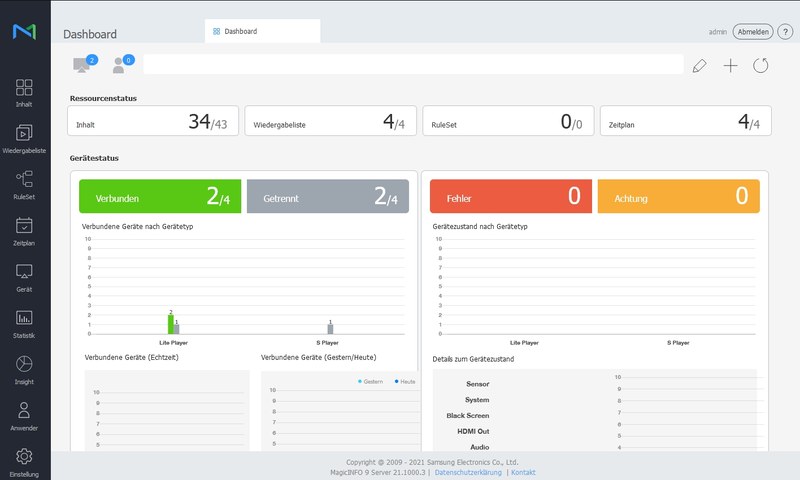Open the Datenschutzerklärung link
800x480 pixels.
(x=468, y=471)
